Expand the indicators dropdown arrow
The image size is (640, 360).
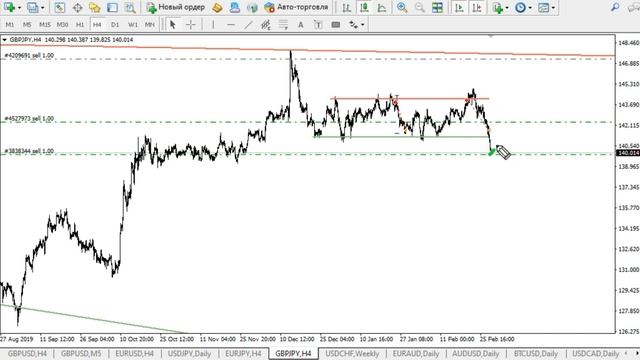coord(507,8)
